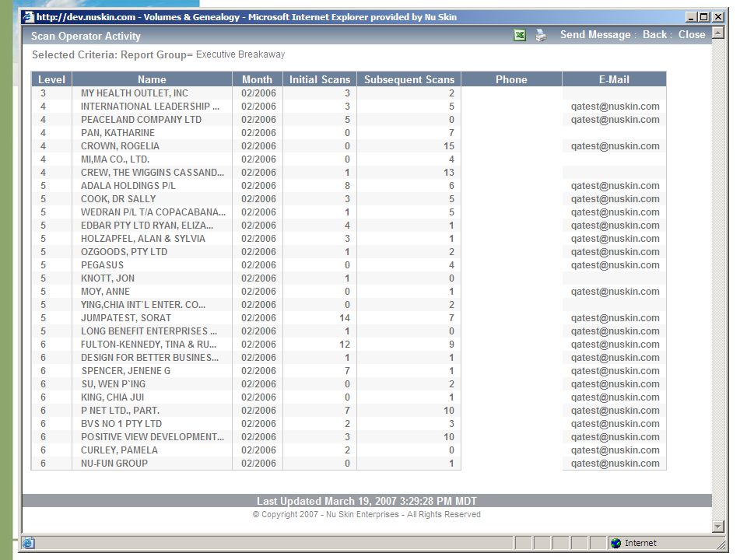Viewport: 747px width, 560px height.
Task: Select PAN, KATHARINE name
Action: (x=117, y=133)
